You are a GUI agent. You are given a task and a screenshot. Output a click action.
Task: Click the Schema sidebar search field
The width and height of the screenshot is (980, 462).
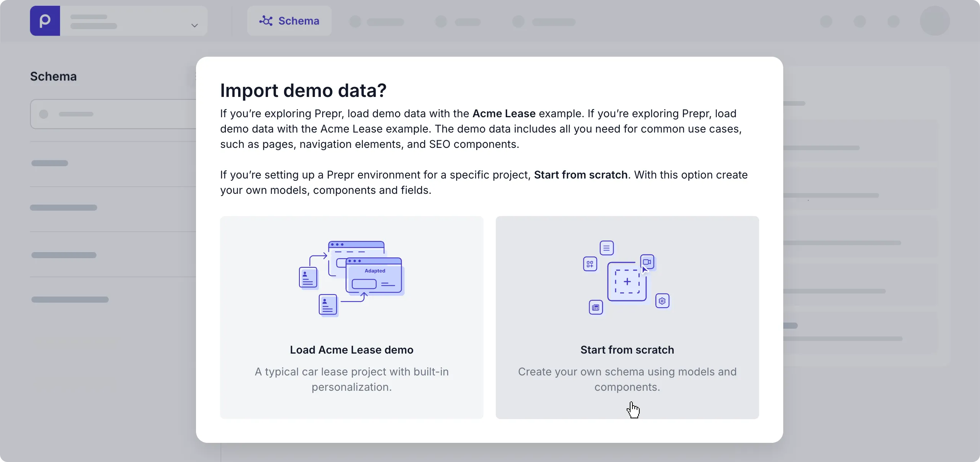[x=113, y=114]
